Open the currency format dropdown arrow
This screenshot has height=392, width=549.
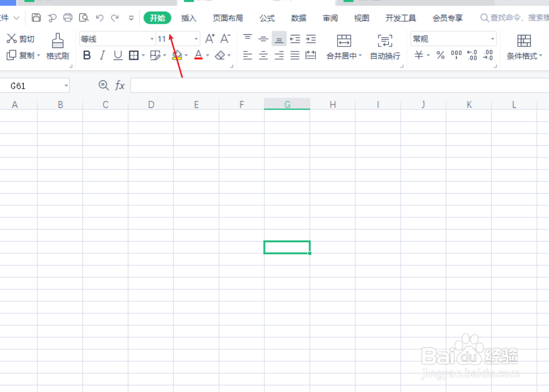click(428, 55)
